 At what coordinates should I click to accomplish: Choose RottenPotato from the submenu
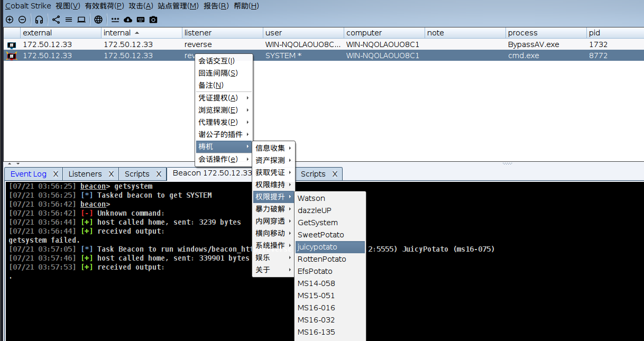[330, 259]
